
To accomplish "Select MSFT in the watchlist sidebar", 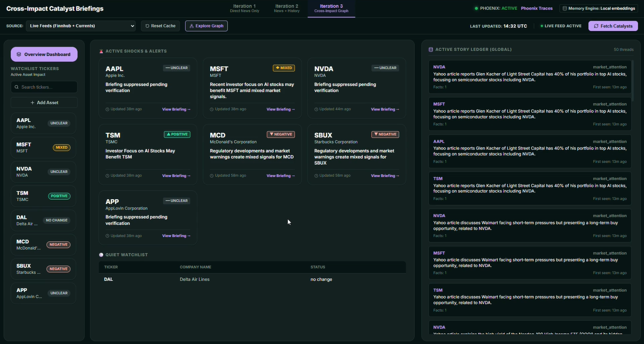I will [x=43, y=148].
